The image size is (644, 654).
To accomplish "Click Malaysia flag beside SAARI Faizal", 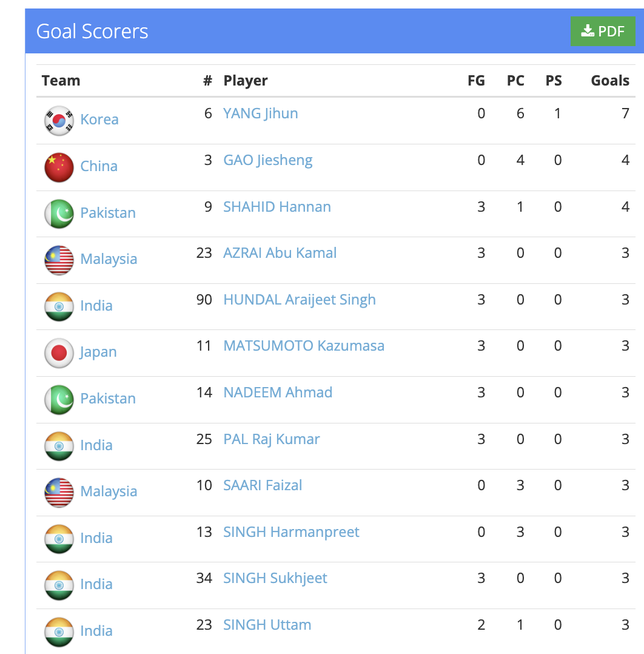I will pos(59,492).
